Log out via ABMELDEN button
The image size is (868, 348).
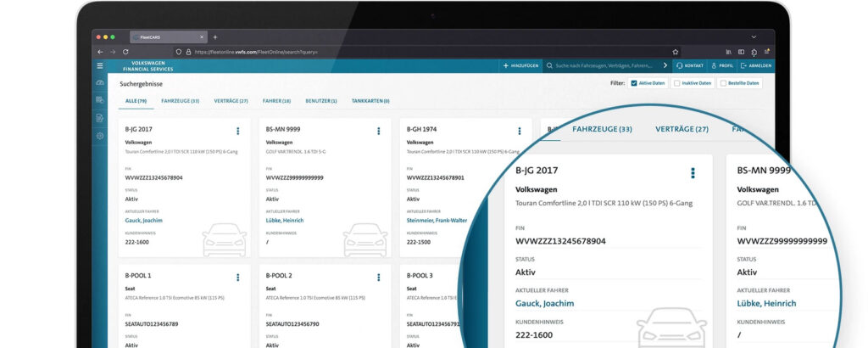756,65
